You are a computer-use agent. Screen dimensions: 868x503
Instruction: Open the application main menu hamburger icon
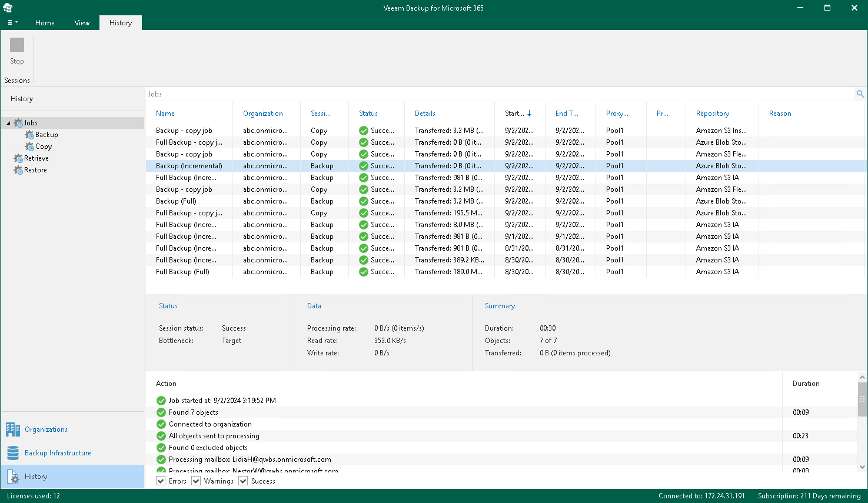point(12,22)
